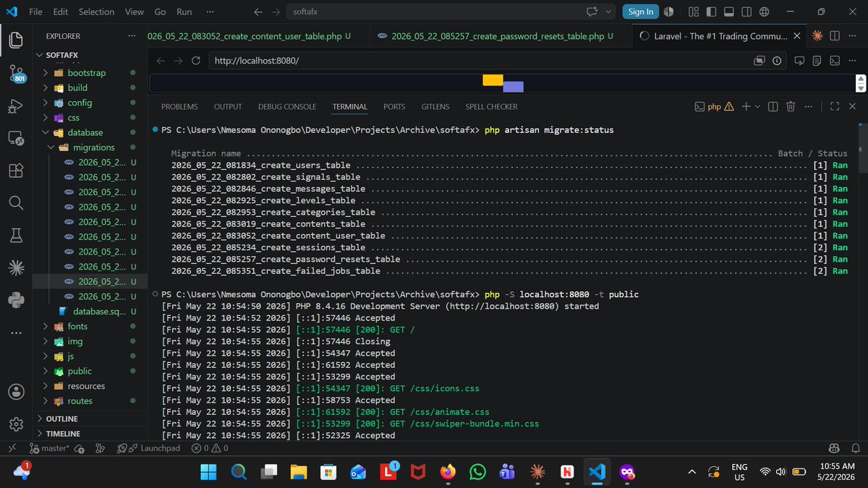Screen dimensions: 868x488
Task: Open the create_password_resets_table.php editor tab
Action: pyautogui.click(x=497, y=35)
